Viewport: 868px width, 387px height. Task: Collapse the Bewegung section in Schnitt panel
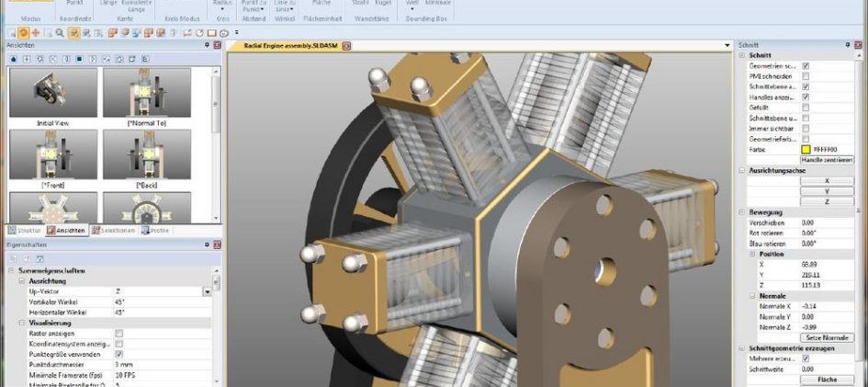click(x=741, y=211)
